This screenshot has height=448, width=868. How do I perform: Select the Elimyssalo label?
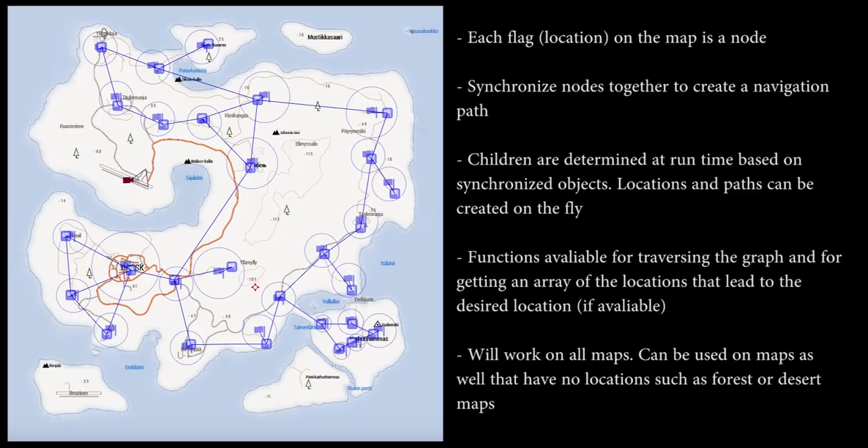click(307, 143)
